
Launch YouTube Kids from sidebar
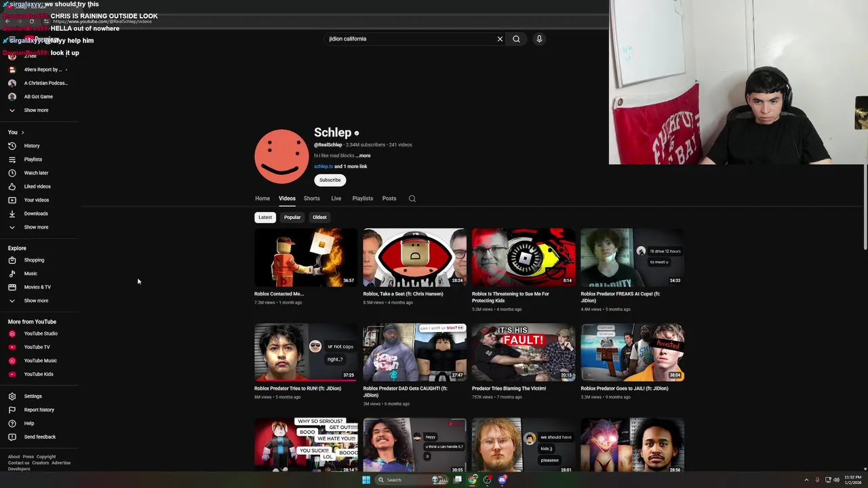tap(39, 374)
